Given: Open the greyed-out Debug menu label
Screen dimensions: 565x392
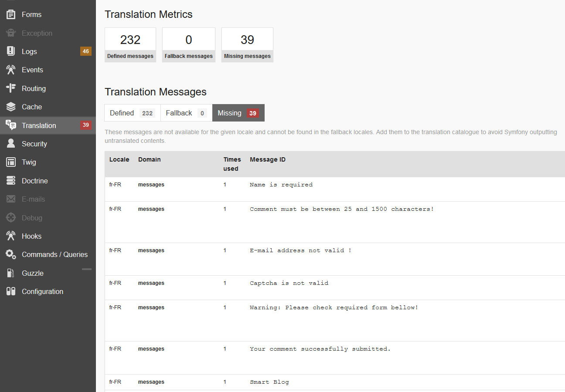Looking at the screenshot, I should (32, 218).
